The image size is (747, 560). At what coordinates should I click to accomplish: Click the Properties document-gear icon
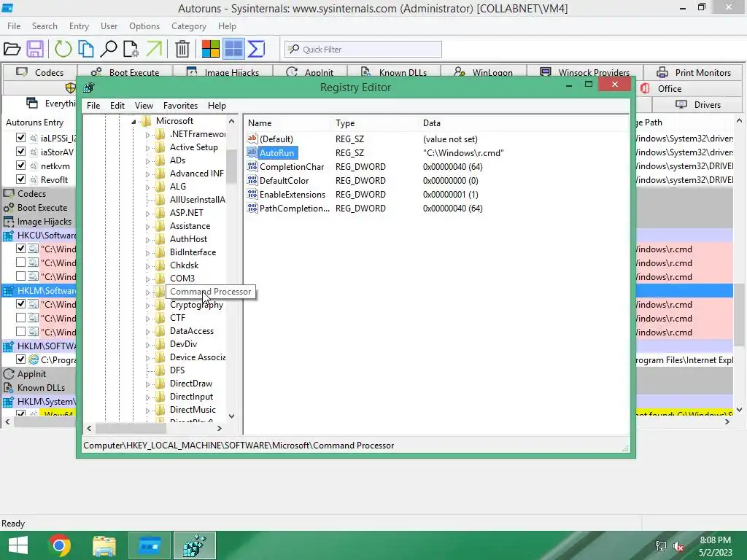click(131, 49)
